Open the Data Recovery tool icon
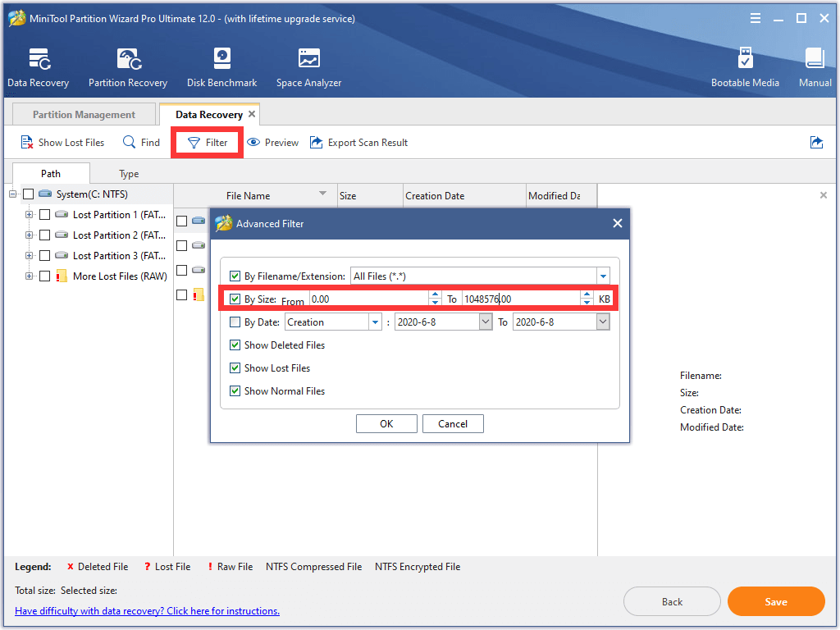840x630 pixels. [x=39, y=59]
